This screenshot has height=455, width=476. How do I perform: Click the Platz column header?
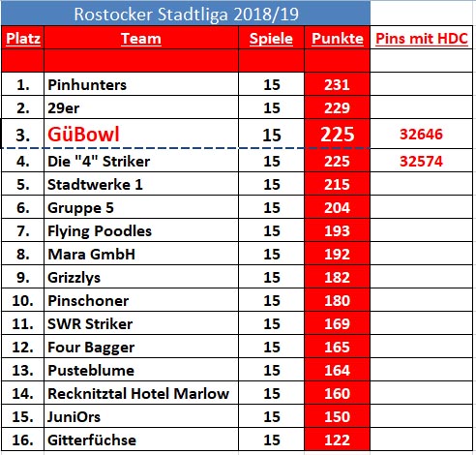pos(23,38)
